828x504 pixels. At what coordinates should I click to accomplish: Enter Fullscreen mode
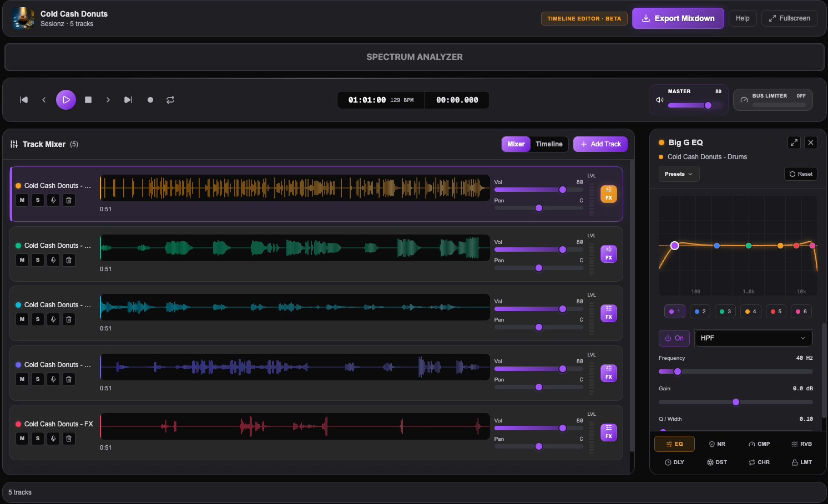(x=789, y=18)
